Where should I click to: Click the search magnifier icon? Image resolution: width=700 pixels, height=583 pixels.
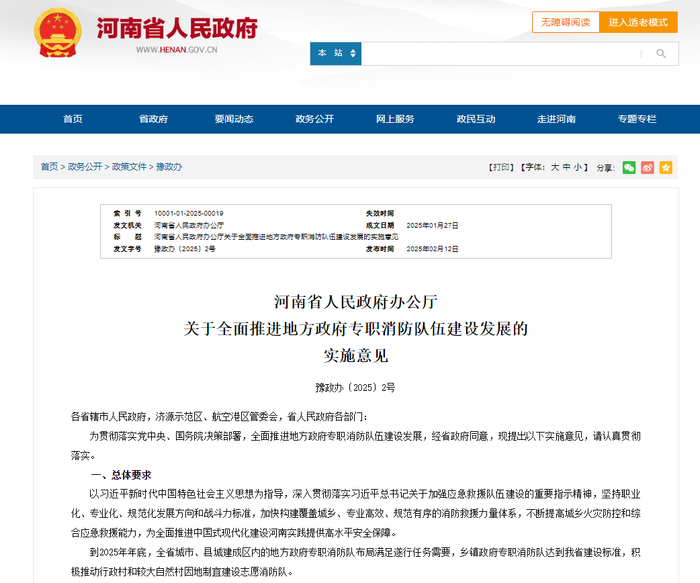click(x=661, y=54)
